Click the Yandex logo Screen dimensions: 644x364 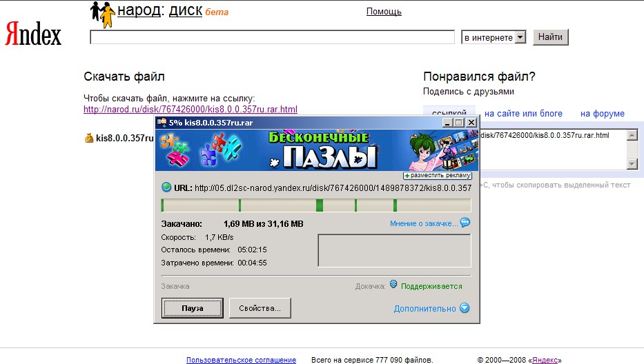click(33, 34)
